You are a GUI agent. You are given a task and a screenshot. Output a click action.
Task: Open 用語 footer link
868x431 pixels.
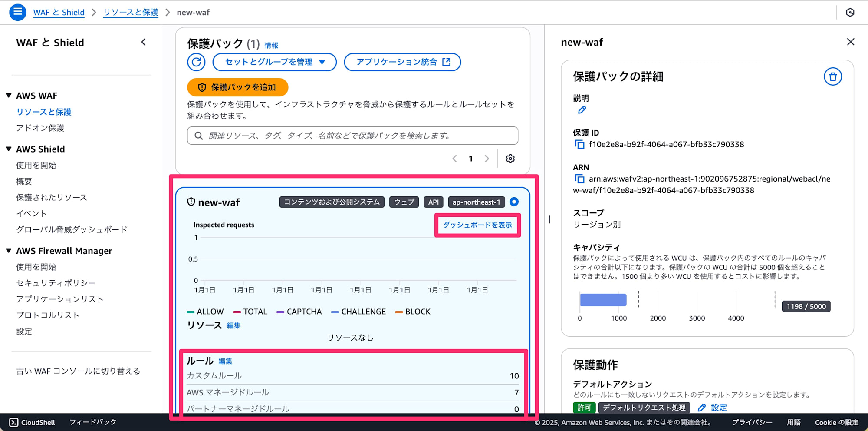pyautogui.click(x=794, y=422)
